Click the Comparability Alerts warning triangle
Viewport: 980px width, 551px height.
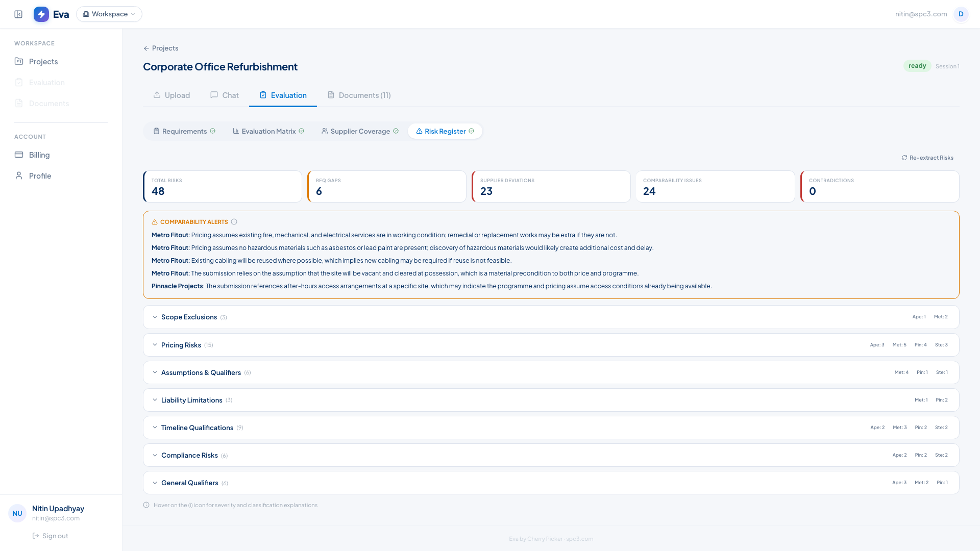[155, 222]
